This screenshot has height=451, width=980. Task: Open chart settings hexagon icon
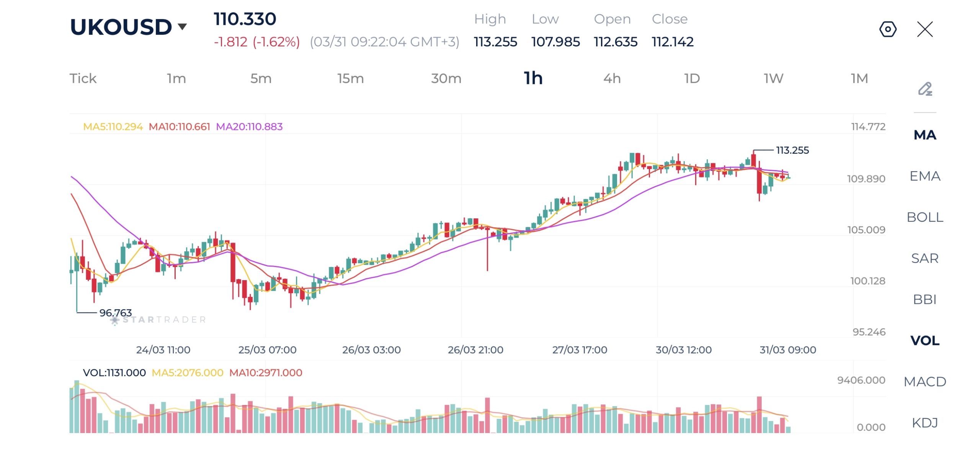click(888, 30)
